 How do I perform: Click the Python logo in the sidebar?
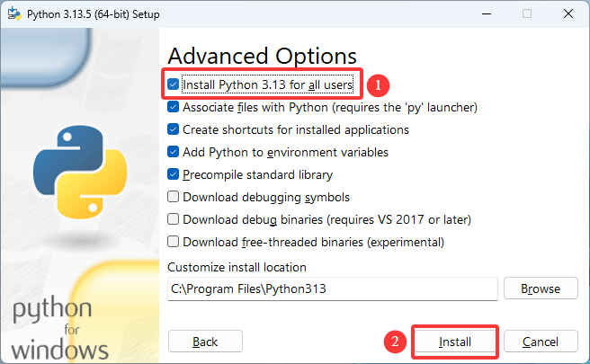click(x=80, y=173)
